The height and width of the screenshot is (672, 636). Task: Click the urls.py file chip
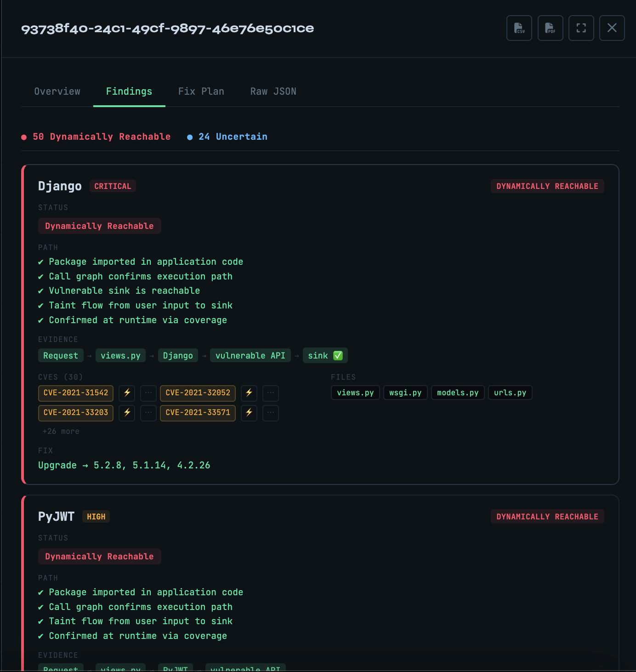(x=510, y=393)
